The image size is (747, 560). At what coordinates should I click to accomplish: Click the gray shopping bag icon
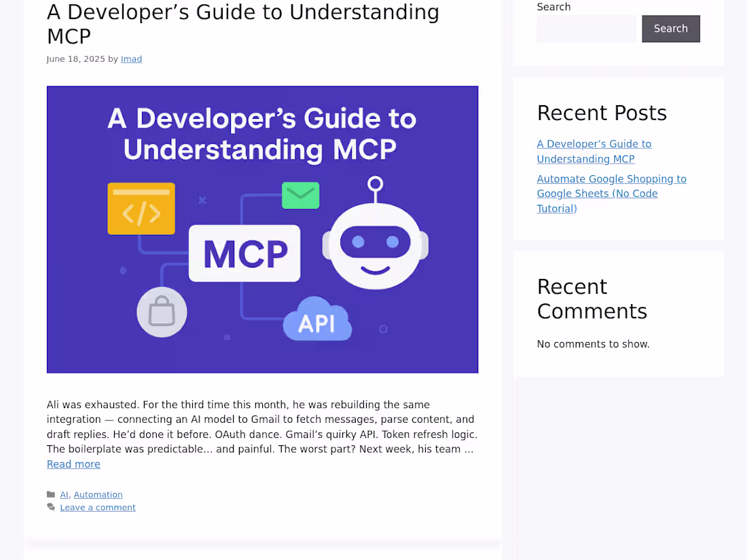(x=162, y=312)
